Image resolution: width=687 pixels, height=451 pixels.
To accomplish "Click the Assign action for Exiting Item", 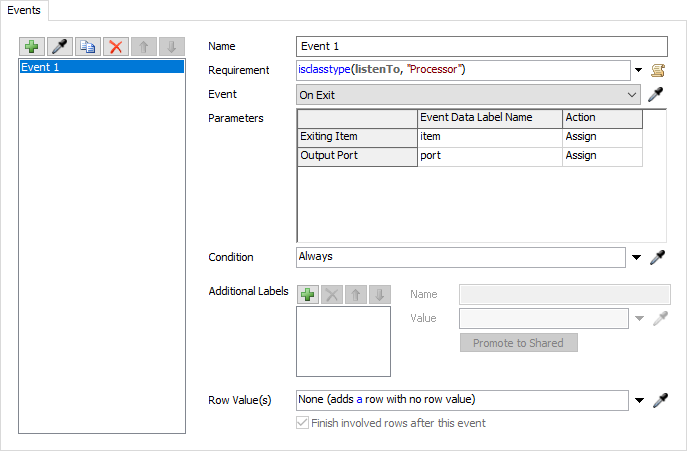I will [602, 136].
